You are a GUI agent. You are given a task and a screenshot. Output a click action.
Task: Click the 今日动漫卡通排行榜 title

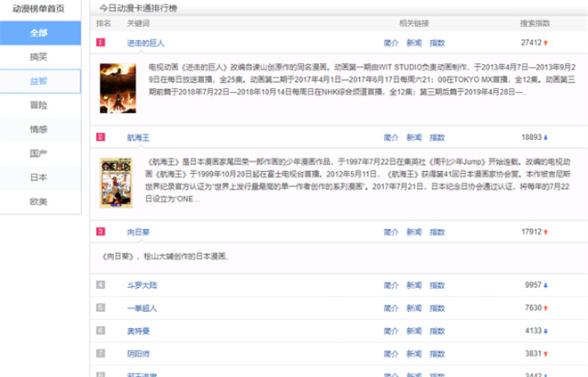pyautogui.click(x=138, y=8)
